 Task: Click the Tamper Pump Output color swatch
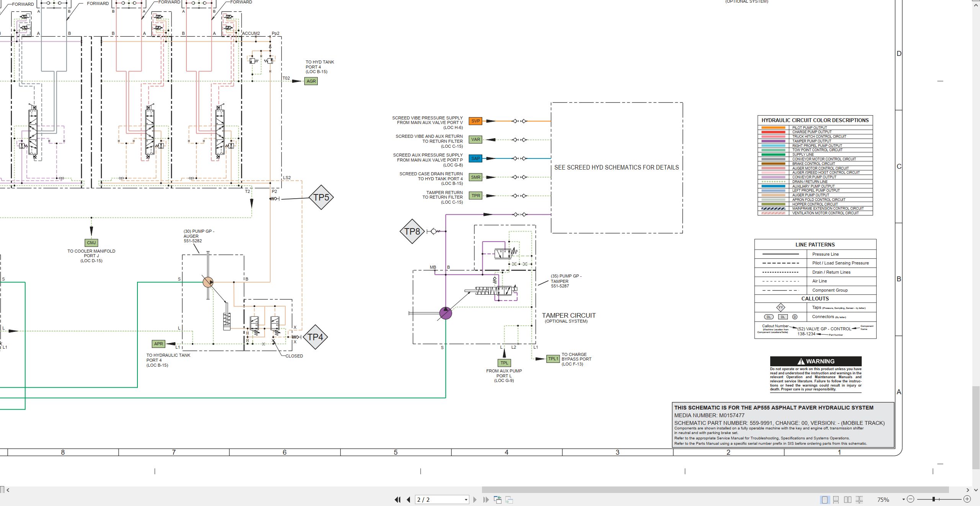point(773,141)
